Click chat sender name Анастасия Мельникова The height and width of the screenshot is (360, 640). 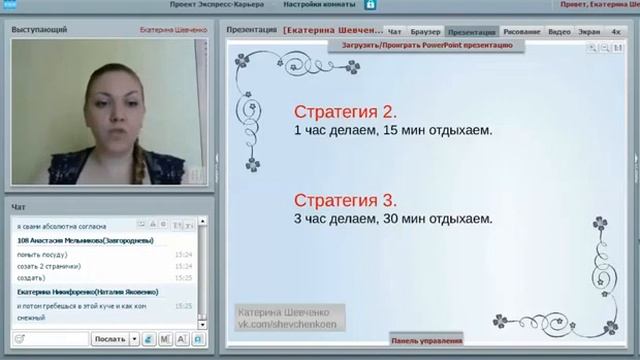click(x=85, y=240)
